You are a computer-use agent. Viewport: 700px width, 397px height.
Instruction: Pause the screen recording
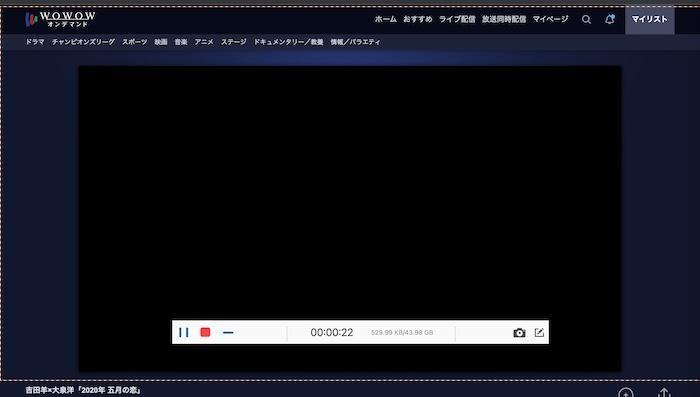pyautogui.click(x=183, y=332)
